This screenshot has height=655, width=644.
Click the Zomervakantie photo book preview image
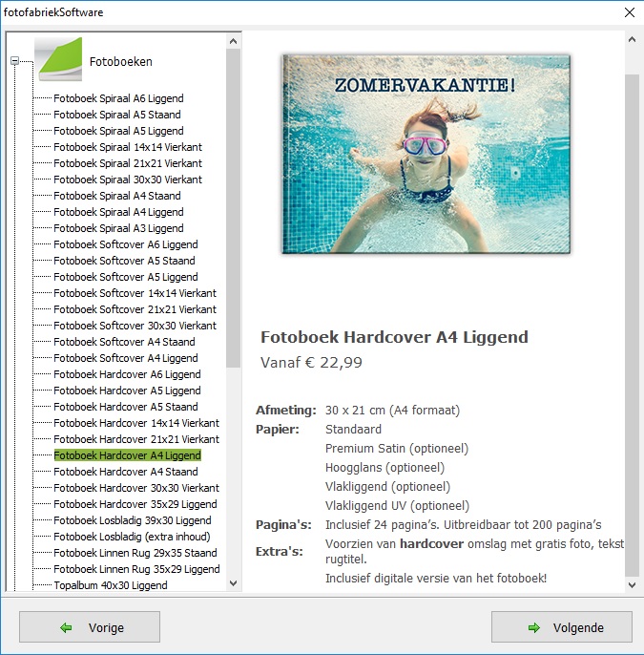[426, 155]
